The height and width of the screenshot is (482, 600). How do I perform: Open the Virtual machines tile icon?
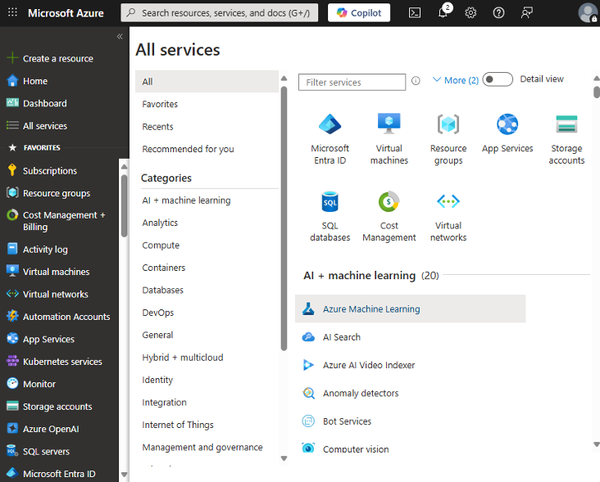pyautogui.click(x=389, y=123)
